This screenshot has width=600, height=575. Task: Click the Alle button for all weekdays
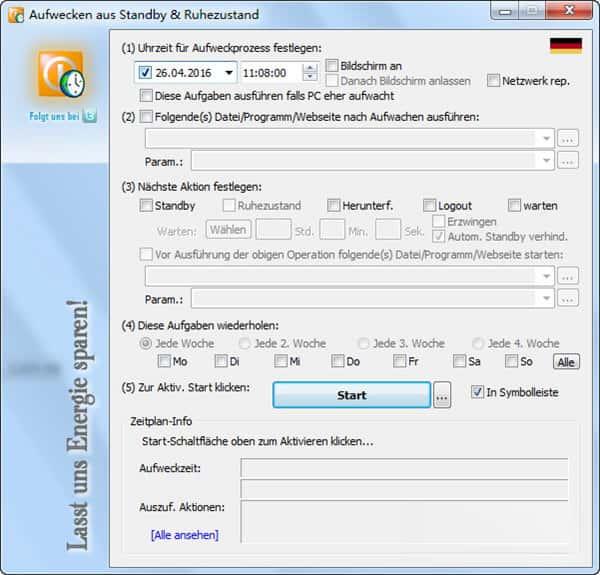(566, 362)
